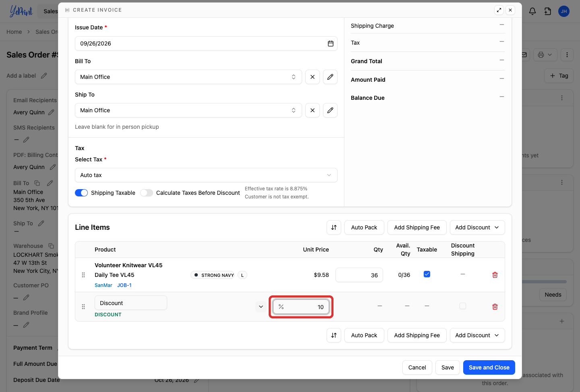Image resolution: width=580 pixels, height=392 pixels.
Task: Open the SanMar supplier link
Action: (104, 285)
